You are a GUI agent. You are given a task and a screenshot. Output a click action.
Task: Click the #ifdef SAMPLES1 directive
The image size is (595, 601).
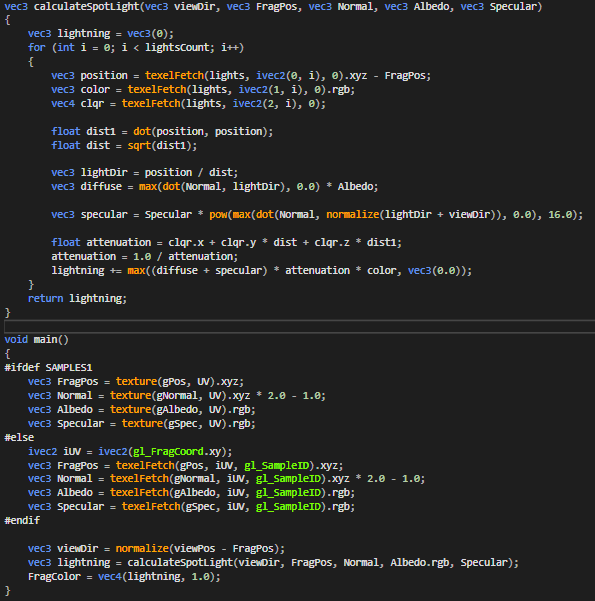48,368
